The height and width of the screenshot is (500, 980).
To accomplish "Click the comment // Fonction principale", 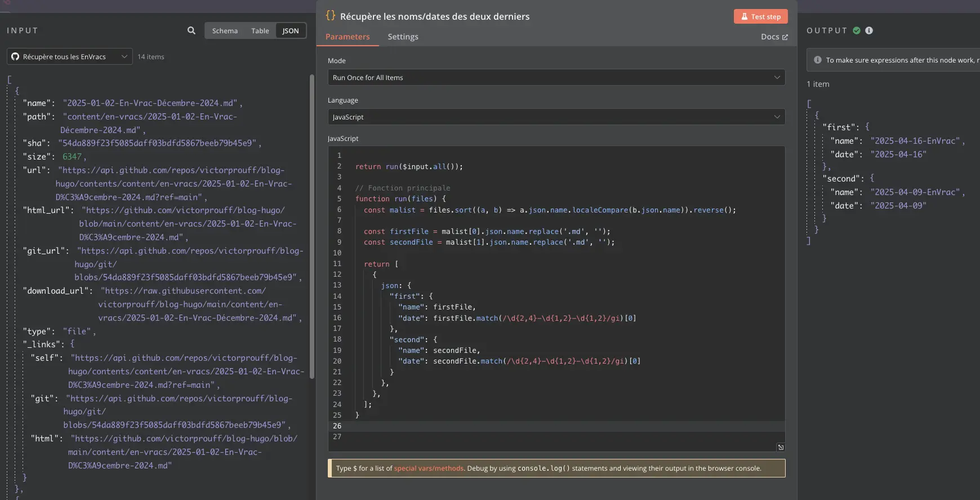I will point(403,188).
